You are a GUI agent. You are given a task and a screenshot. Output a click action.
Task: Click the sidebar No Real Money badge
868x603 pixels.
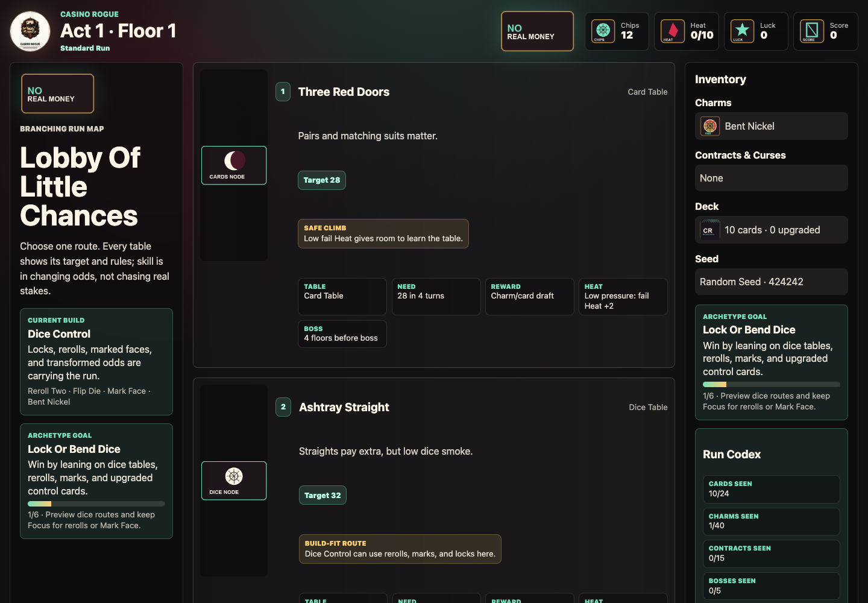coord(58,93)
